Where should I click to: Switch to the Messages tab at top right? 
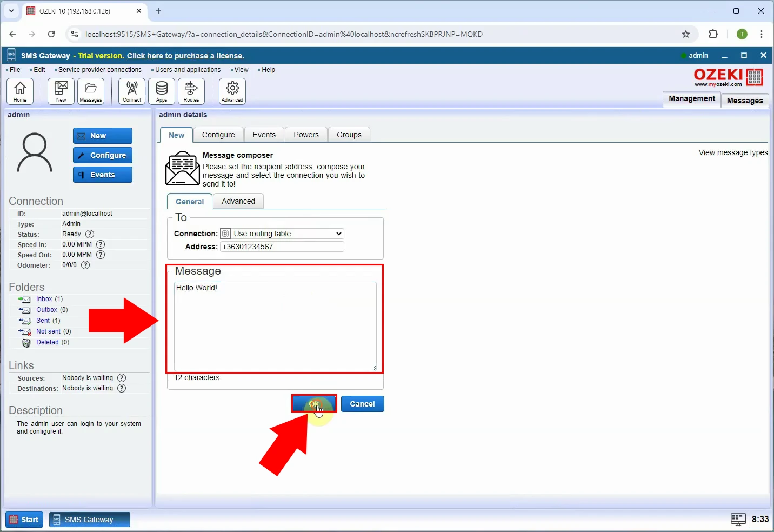745,101
